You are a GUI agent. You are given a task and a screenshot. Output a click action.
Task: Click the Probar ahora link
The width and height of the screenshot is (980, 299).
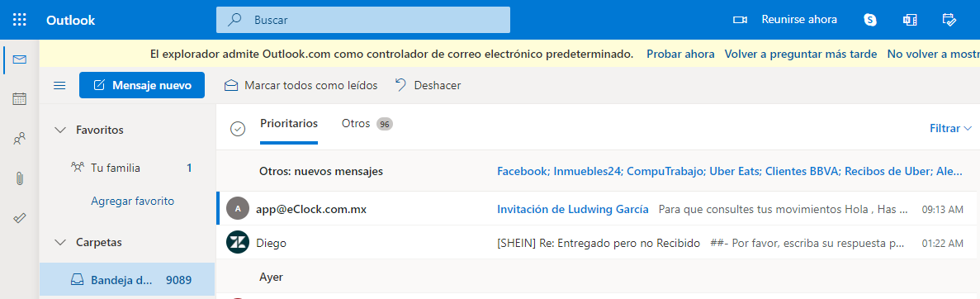[x=680, y=54]
